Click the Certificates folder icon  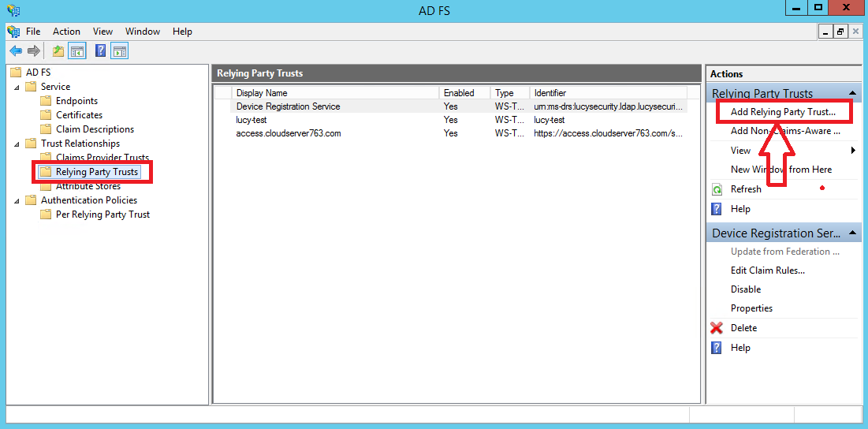pyautogui.click(x=46, y=115)
